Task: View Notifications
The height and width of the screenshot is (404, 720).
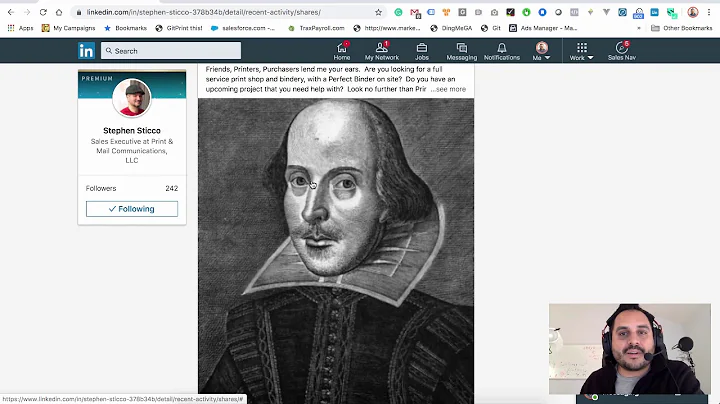Action: click(x=501, y=51)
